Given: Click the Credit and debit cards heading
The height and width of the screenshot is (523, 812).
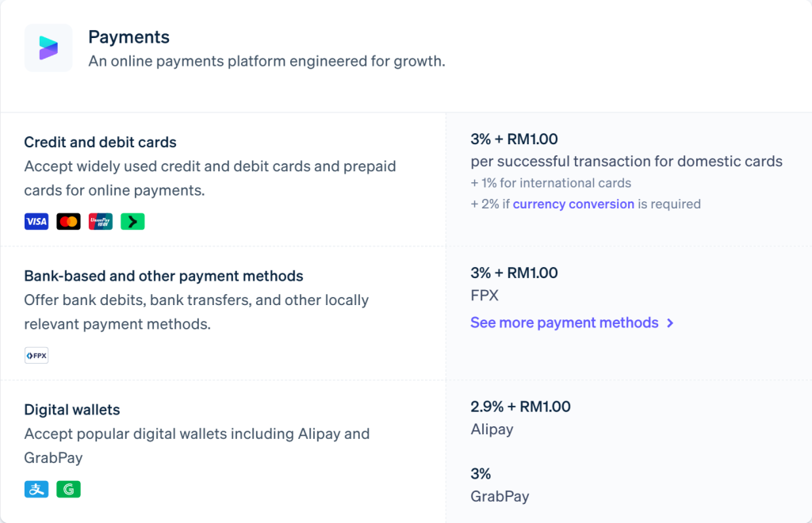Looking at the screenshot, I should (x=100, y=143).
